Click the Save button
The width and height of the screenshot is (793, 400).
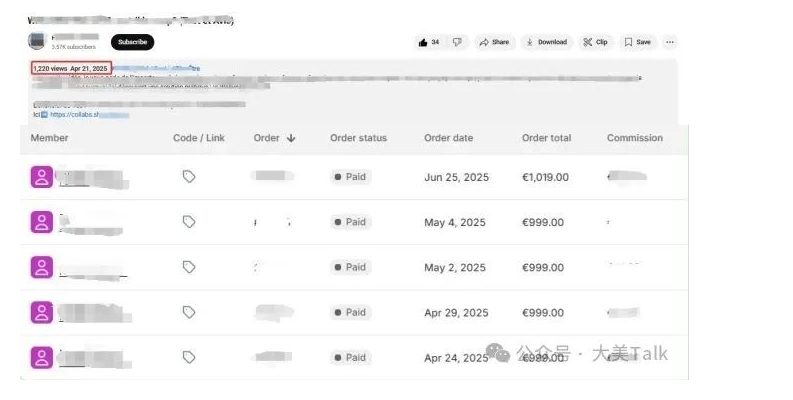tap(637, 42)
